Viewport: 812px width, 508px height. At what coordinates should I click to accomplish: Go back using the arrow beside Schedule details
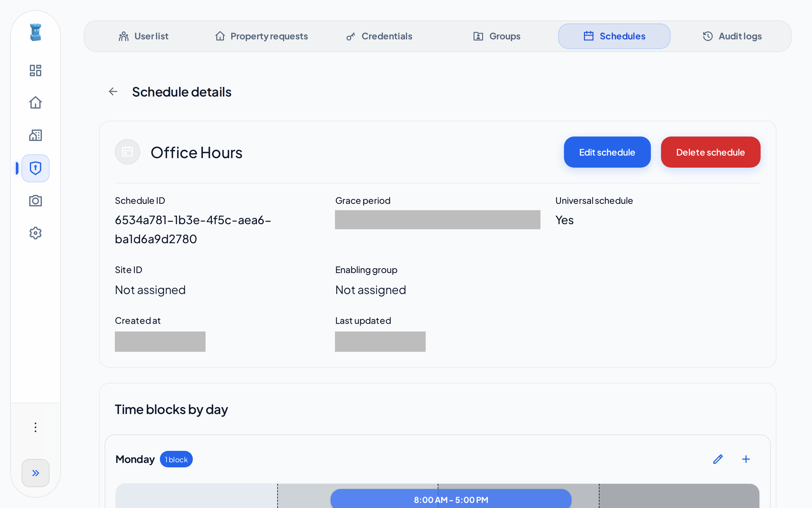113,91
